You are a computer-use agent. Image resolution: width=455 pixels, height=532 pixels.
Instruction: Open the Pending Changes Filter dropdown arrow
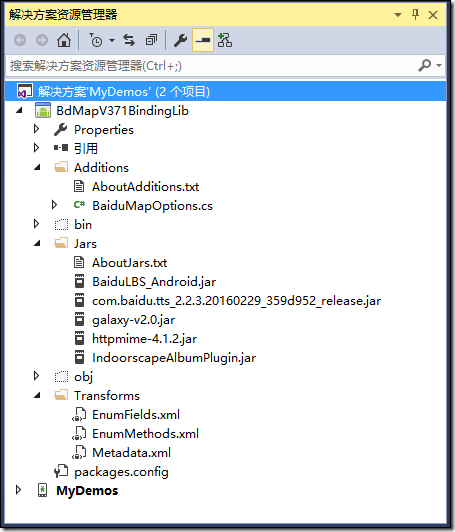(x=112, y=41)
